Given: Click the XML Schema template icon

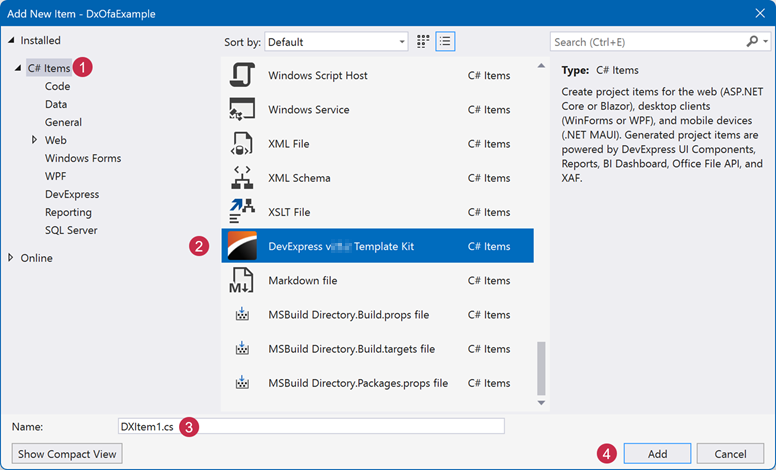Looking at the screenshot, I should click(x=242, y=178).
